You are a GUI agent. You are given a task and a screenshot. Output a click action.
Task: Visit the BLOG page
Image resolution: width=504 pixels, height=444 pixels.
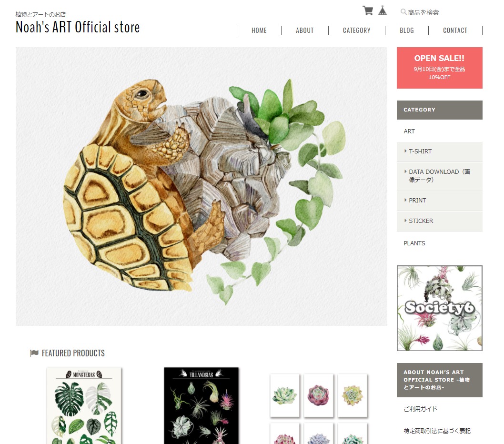tap(407, 30)
